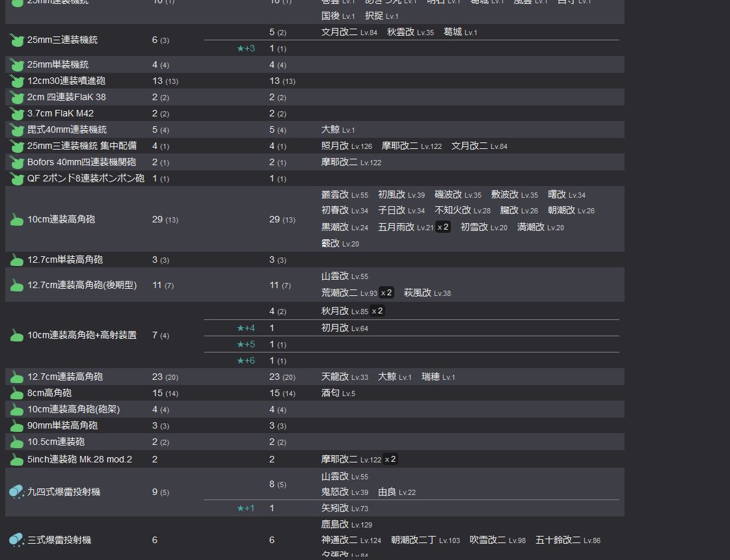Click the ★+4 improvement level row
730x560 pixels.
246,328
